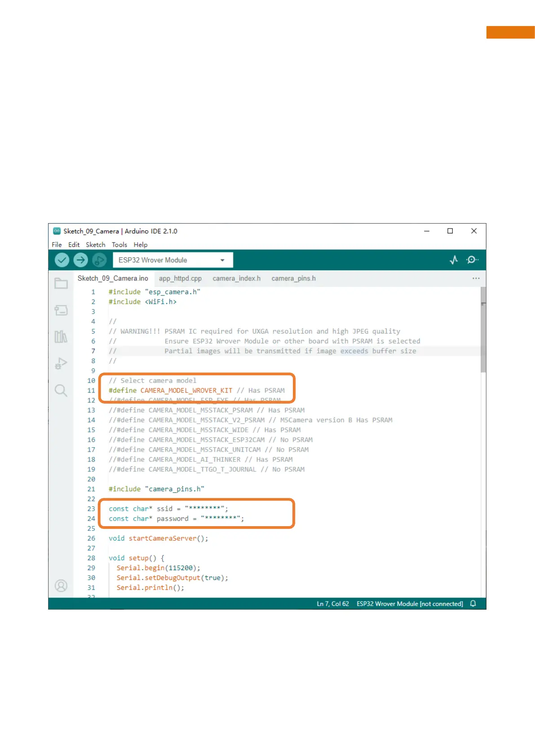Screen dimensions: 535x756
Task: Click the editor vertical scrollbar thumb
Action: (x=483, y=330)
